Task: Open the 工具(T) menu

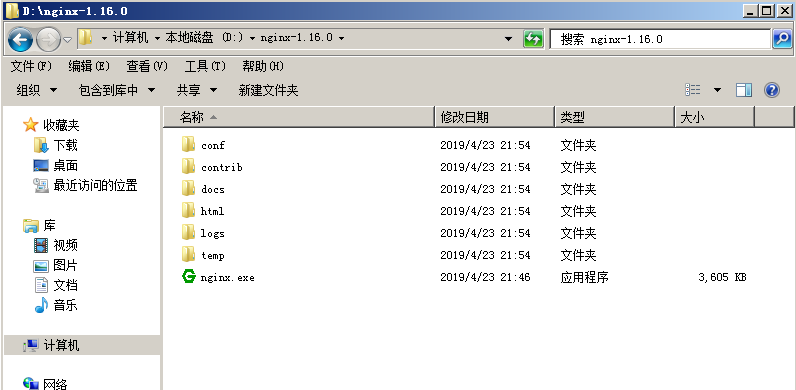Action: (205, 66)
